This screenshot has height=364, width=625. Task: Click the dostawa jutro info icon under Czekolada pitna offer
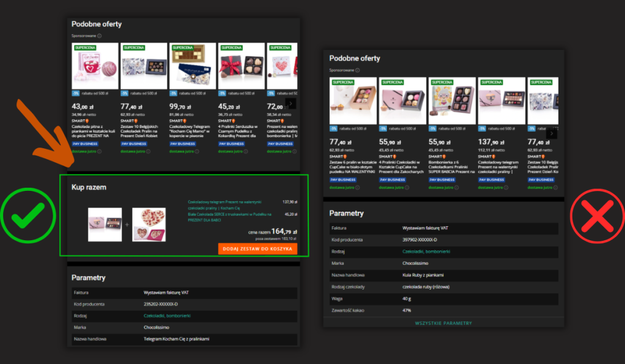99,151
